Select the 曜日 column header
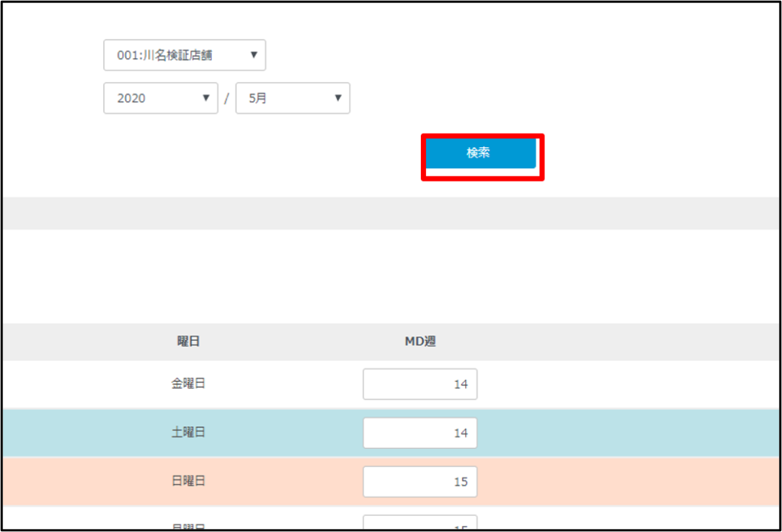782x532 pixels. coord(189,341)
